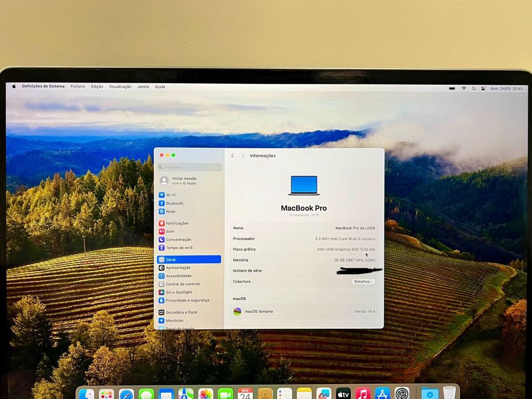This screenshot has width=532, height=399.
Task: Open FaceTime from the Dock
Action: click(226, 394)
